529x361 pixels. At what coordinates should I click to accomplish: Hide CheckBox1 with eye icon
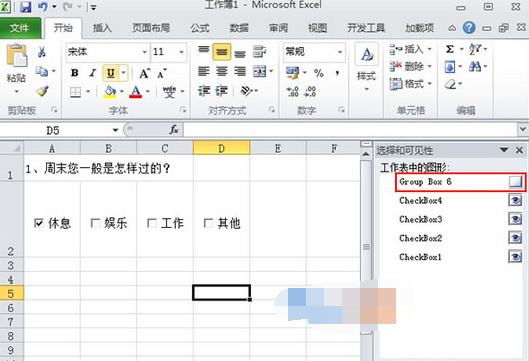(515, 257)
